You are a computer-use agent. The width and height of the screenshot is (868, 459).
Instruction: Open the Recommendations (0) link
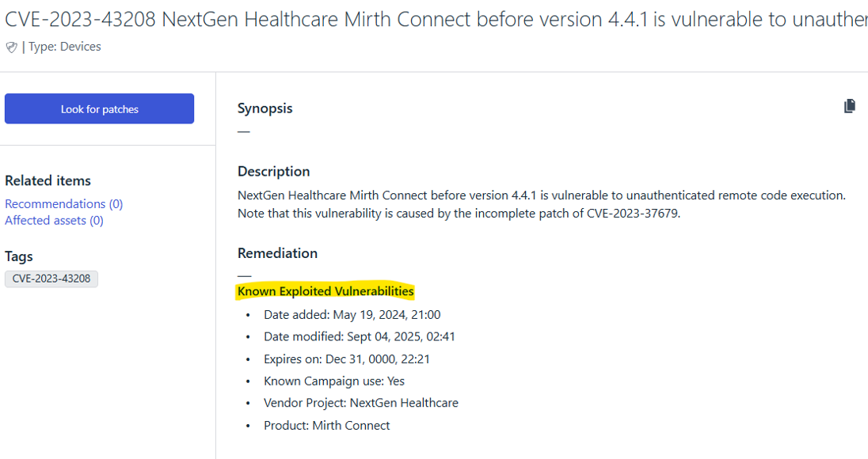tap(63, 203)
